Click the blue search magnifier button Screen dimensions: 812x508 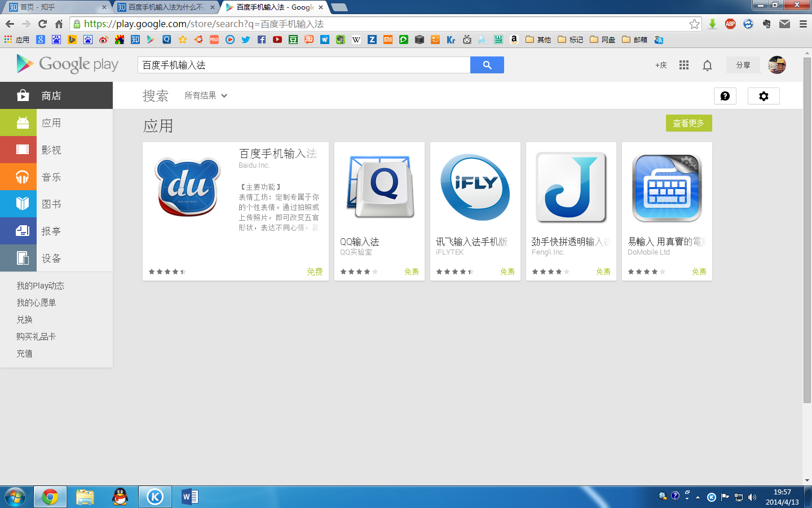pyautogui.click(x=487, y=65)
